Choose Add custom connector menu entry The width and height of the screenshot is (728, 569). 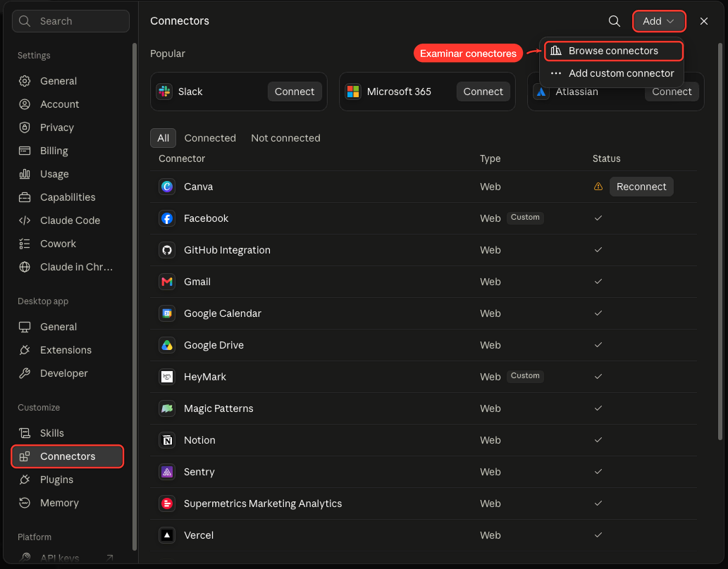tap(612, 73)
